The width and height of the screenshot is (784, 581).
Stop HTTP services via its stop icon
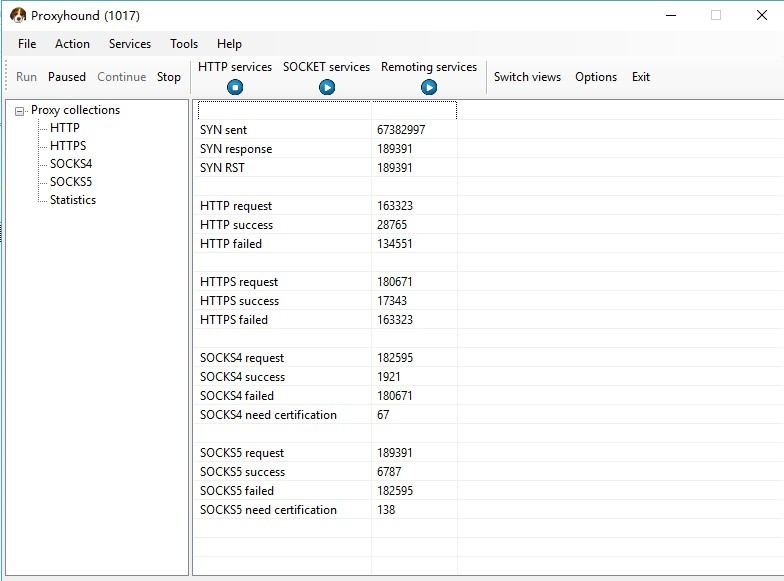(235, 88)
